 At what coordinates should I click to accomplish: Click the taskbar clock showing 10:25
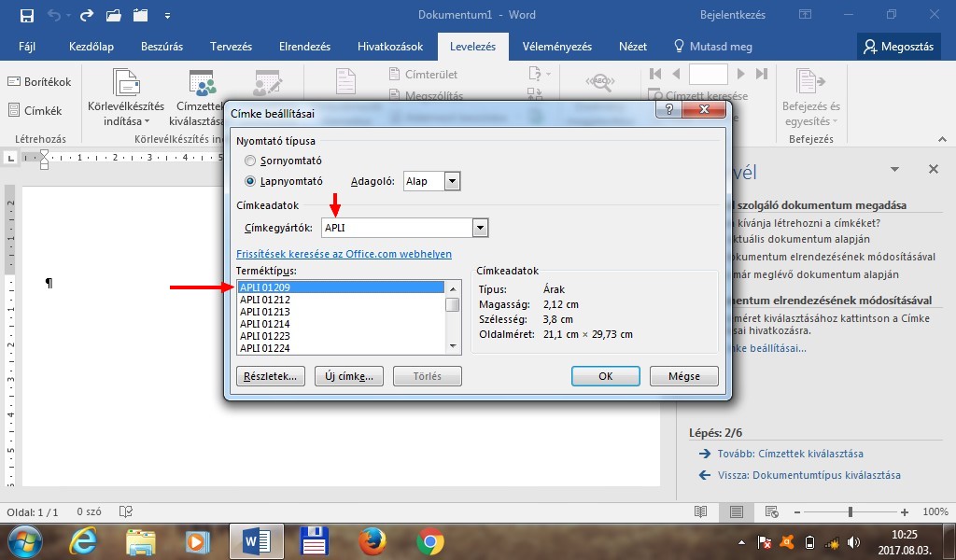pyautogui.click(x=905, y=535)
